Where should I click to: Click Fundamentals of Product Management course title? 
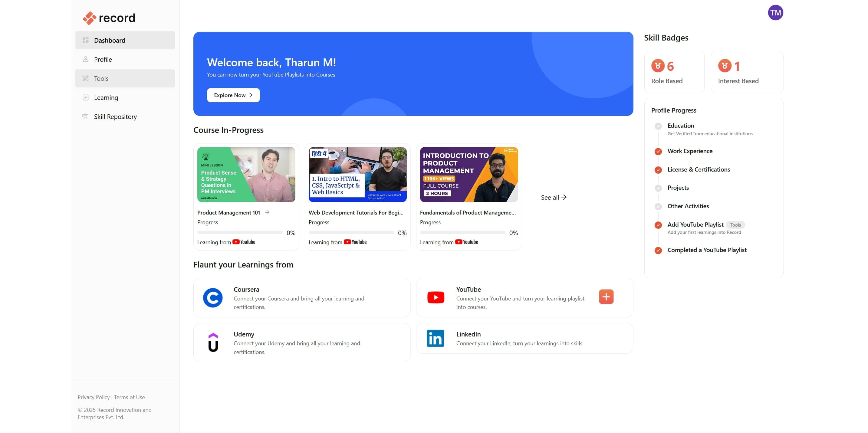(x=468, y=213)
